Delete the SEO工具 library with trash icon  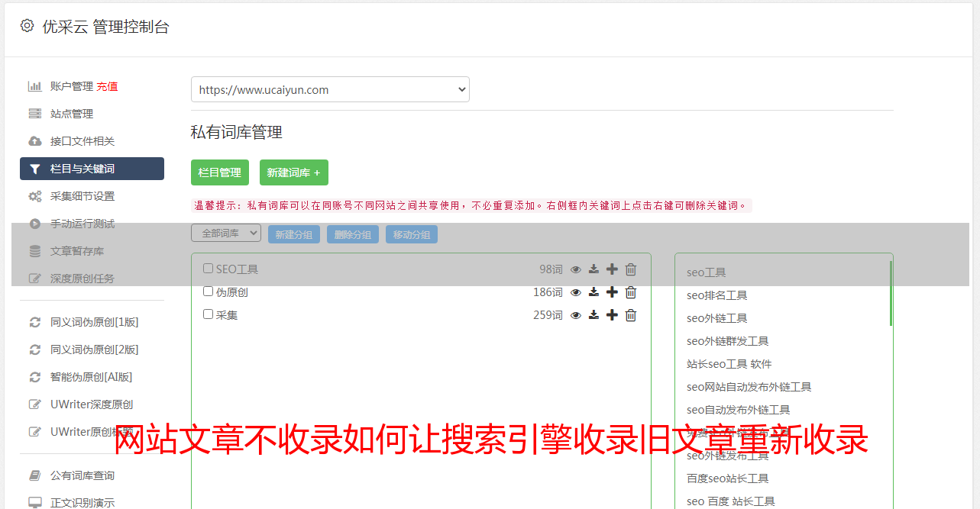pos(631,269)
